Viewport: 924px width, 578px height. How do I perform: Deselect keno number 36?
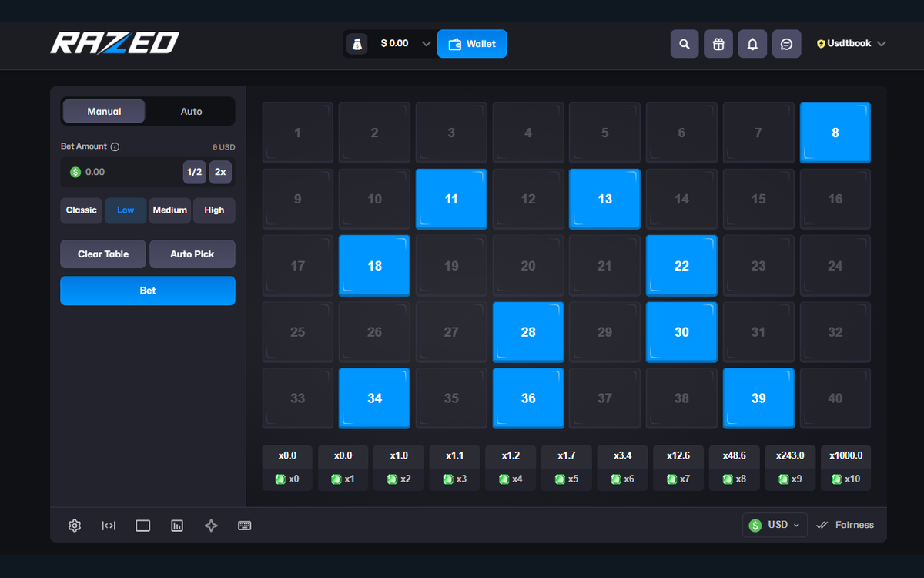pos(528,398)
